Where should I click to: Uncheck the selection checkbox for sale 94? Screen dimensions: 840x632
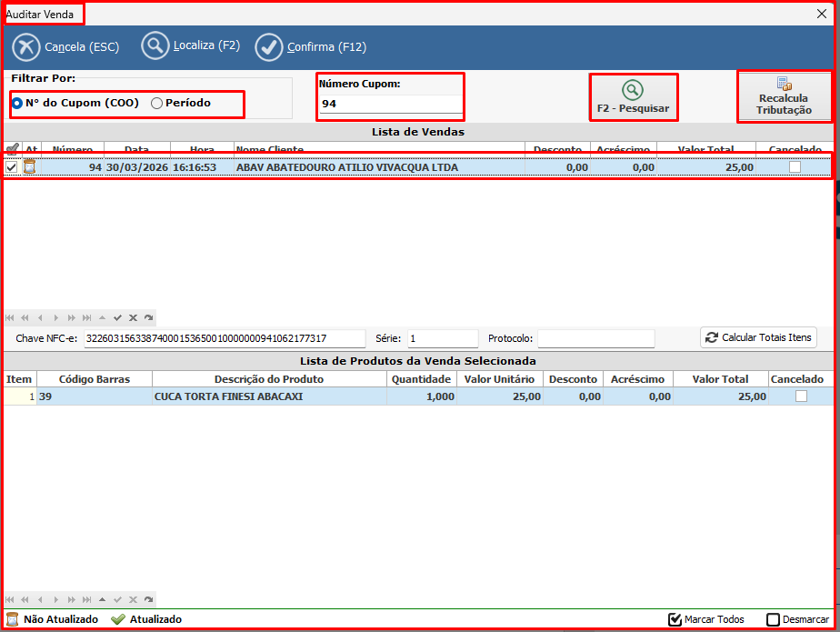pyautogui.click(x=12, y=167)
